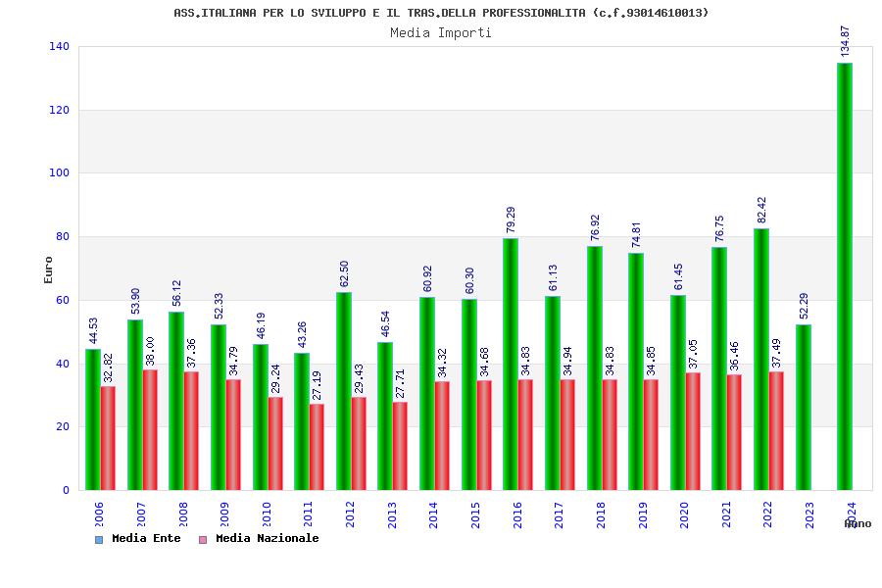Click the value label 134.87
Viewport: 882px width, 588px height.
[845, 41]
